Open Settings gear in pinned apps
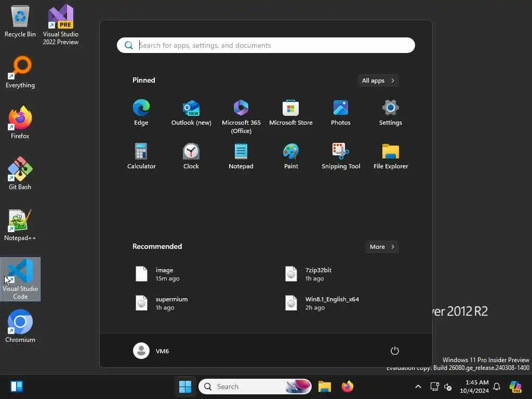This screenshot has height=399, width=532. 391,113
